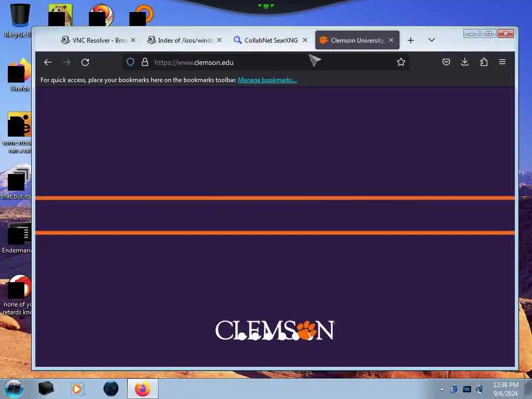Launch Windows Media Player from taskbar
This screenshot has height=399, width=532.
click(x=77, y=389)
